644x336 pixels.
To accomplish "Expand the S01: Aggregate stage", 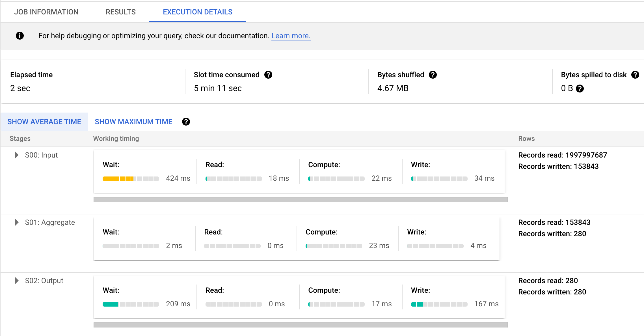I will click(x=17, y=222).
